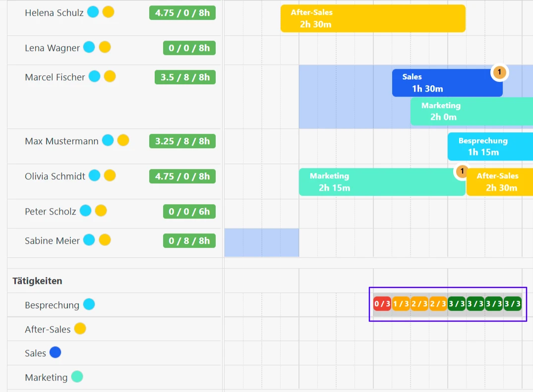Click the notification badge on the Sales shift
This screenshot has width=533, height=392.
[x=499, y=72]
